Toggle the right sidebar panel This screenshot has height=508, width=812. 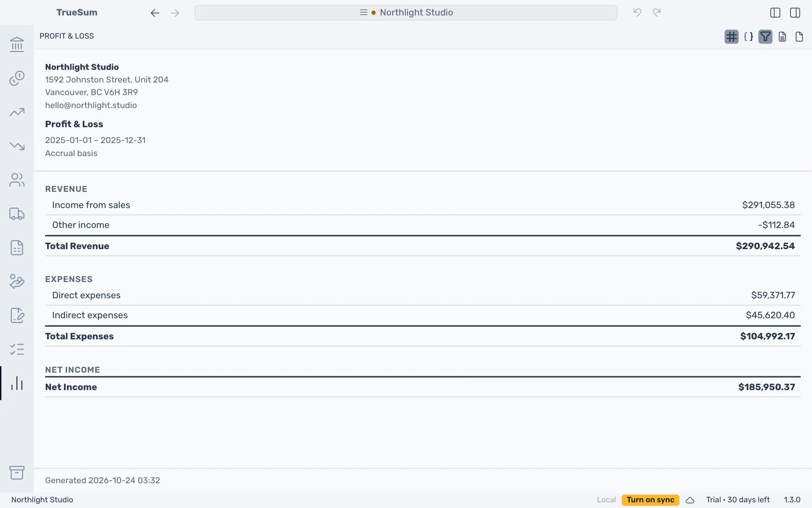coord(795,13)
